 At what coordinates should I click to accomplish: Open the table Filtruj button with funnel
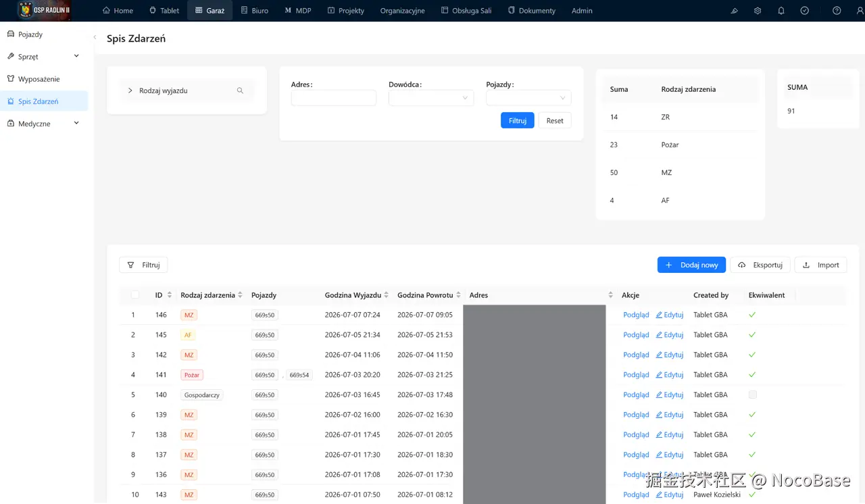coord(143,265)
